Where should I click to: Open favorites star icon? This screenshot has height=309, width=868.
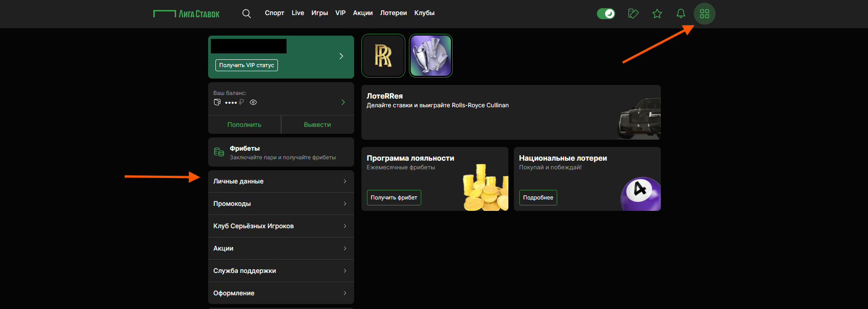pos(657,14)
